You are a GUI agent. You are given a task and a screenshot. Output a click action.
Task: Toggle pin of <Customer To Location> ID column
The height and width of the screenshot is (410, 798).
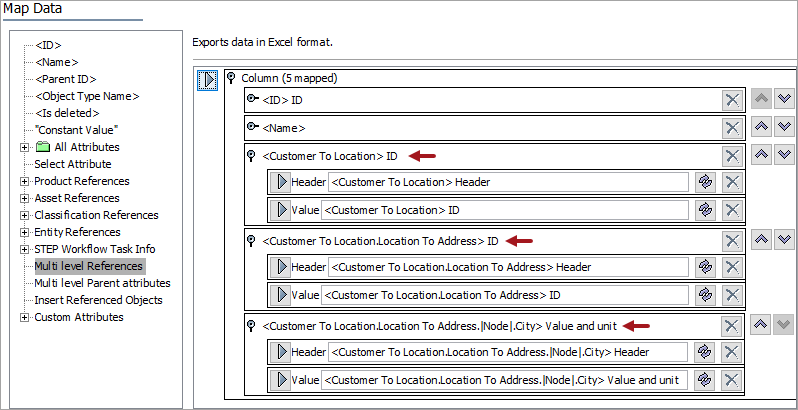coord(251,156)
